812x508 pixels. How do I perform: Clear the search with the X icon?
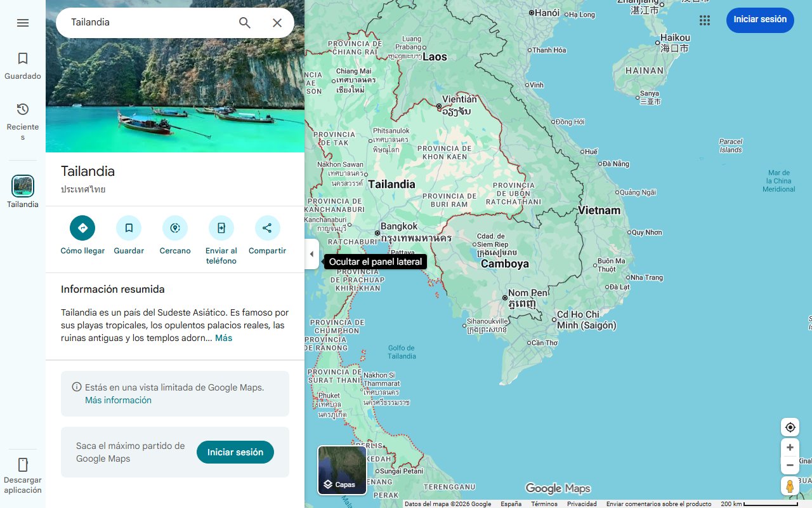(x=277, y=22)
